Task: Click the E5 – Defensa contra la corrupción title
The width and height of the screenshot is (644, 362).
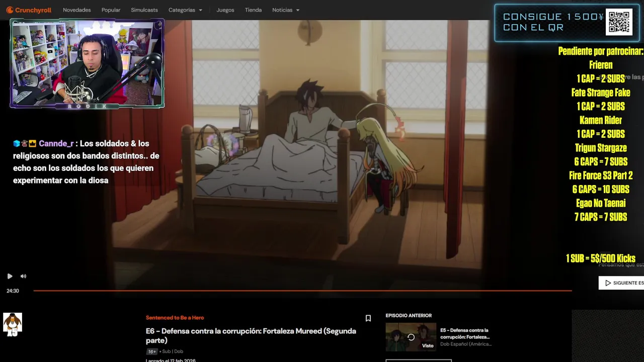Action: tap(465, 333)
